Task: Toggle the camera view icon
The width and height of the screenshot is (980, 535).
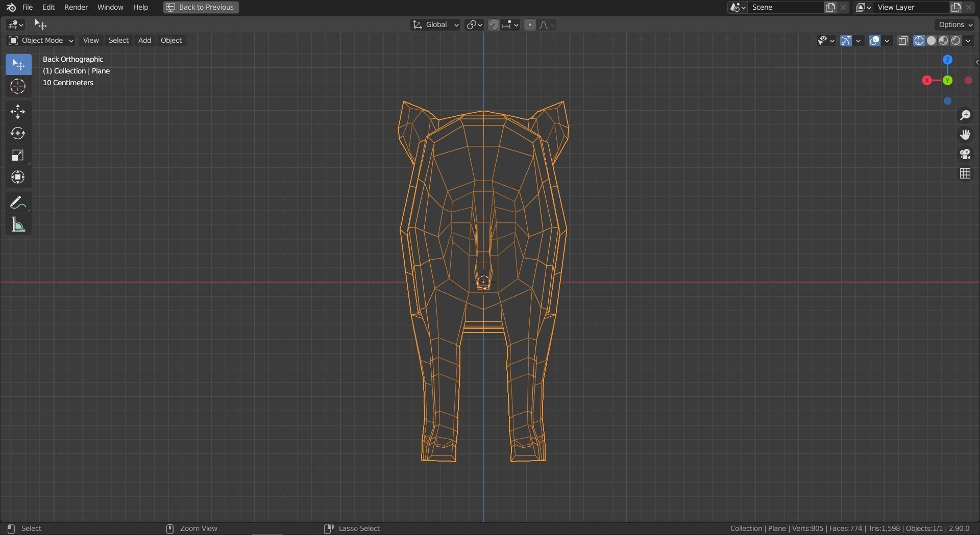Action: click(x=965, y=155)
